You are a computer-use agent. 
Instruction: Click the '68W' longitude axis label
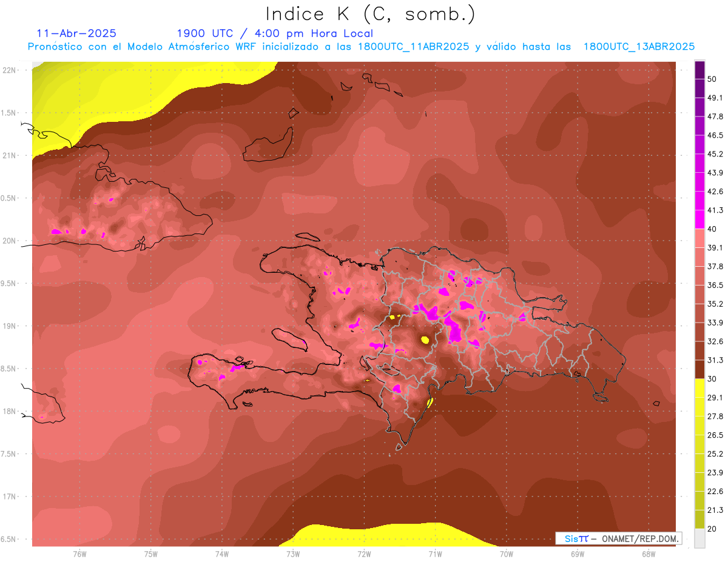[649, 554]
